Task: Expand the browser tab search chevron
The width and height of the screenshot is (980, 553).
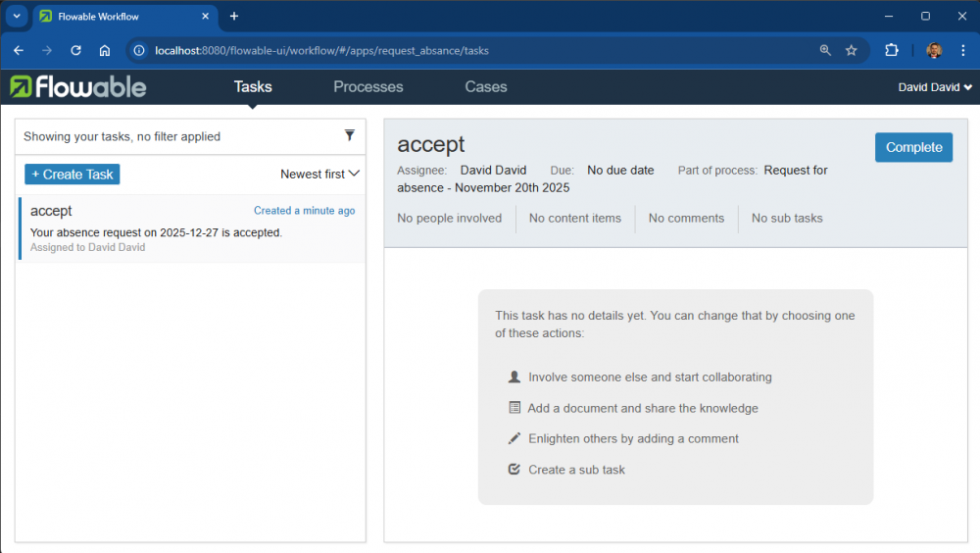Action: 17,17
